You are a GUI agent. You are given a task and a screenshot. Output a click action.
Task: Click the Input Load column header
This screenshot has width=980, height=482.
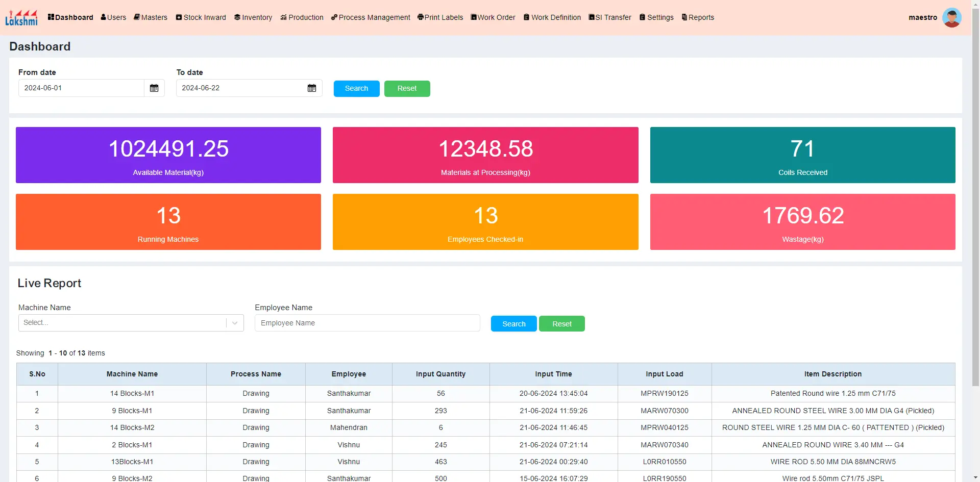[x=665, y=374]
